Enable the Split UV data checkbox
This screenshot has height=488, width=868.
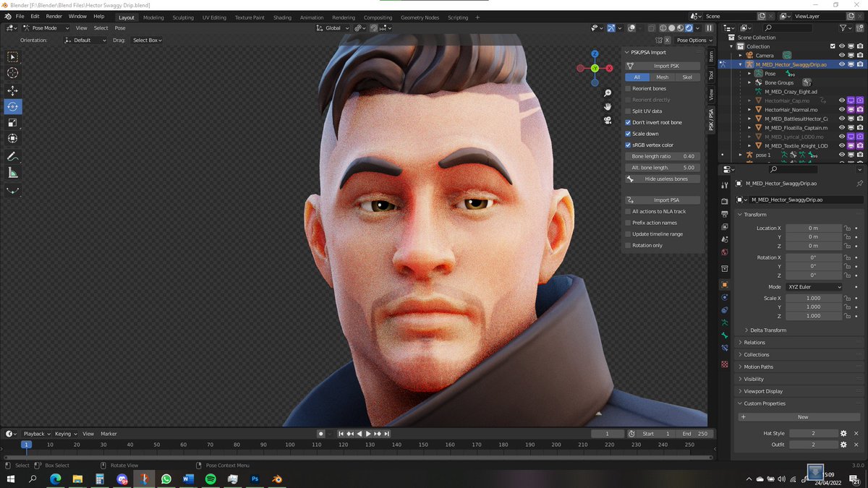(x=628, y=111)
